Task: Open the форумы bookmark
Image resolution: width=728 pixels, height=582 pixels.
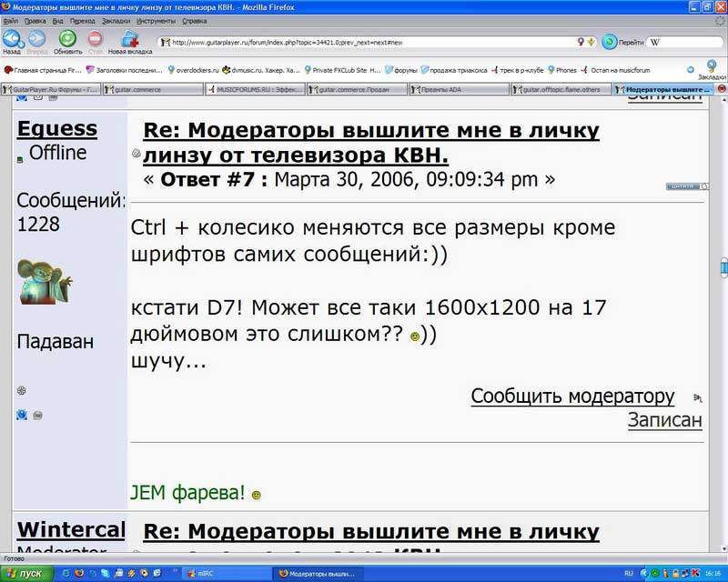Action: pyautogui.click(x=401, y=70)
